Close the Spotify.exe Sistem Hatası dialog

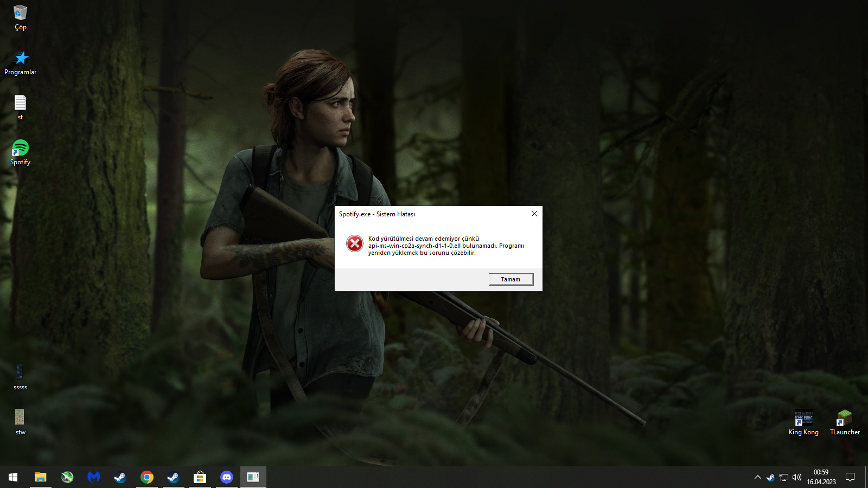pyautogui.click(x=534, y=214)
